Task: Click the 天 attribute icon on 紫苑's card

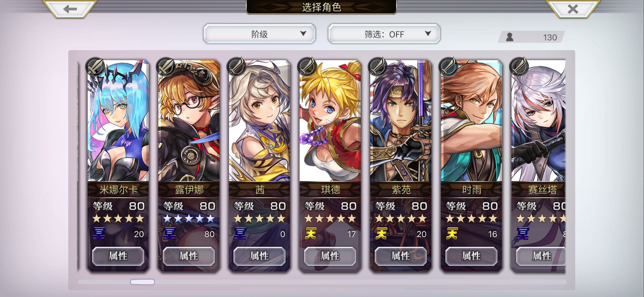Action: 381,234
